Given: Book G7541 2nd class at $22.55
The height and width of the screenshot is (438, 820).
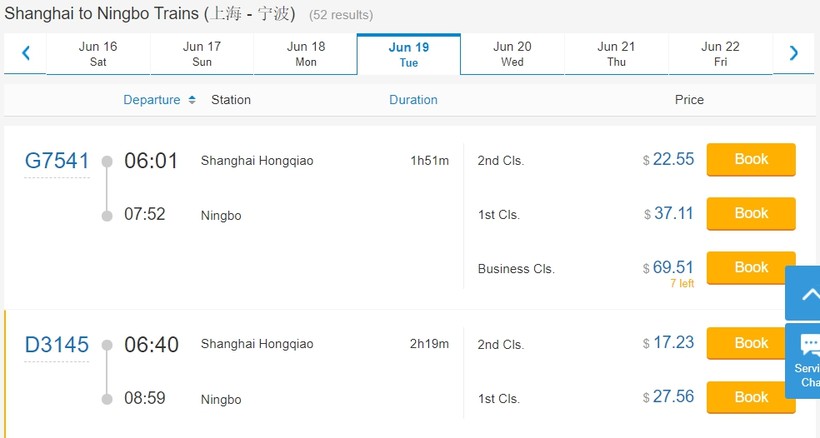Looking at the screenshot, I should pyautogui.click(x=751, y=160).
